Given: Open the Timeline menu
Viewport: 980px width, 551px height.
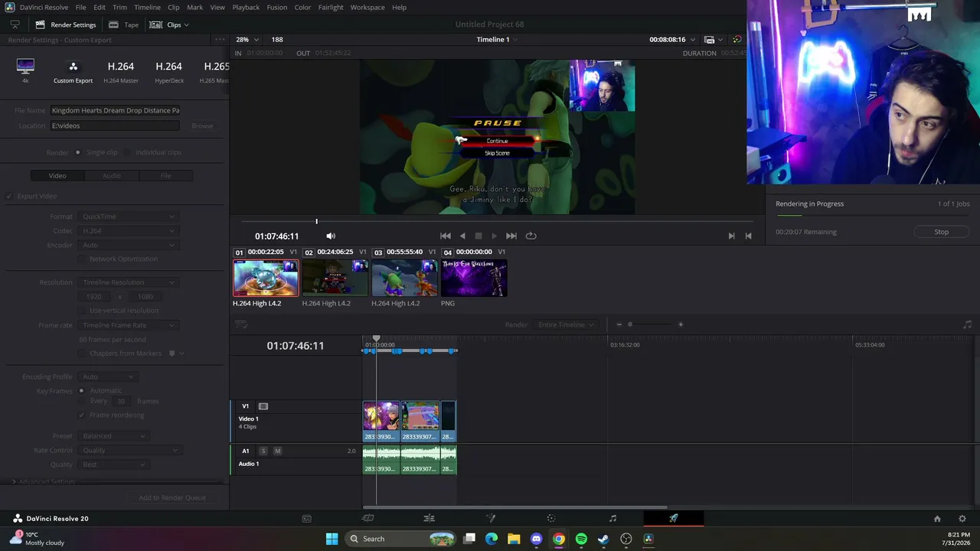Looking at the screenshot, I should 147,7.
